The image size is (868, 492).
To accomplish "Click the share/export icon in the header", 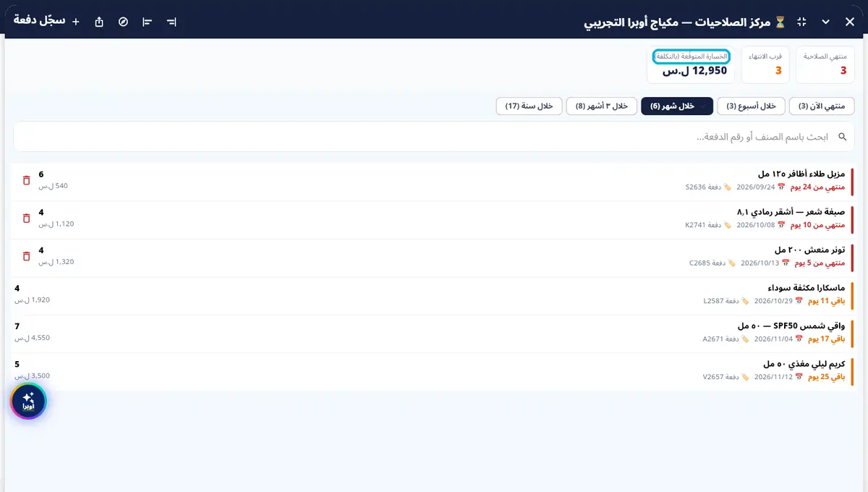I will 99,22.
